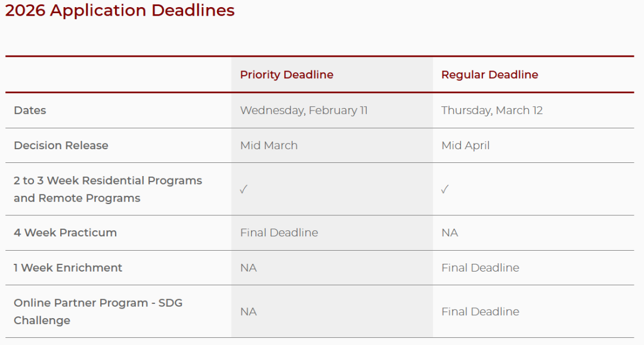Click Final Deadline in the SDG Challenge row
This screenshot has width=644, height=345.
coord(480,312)
